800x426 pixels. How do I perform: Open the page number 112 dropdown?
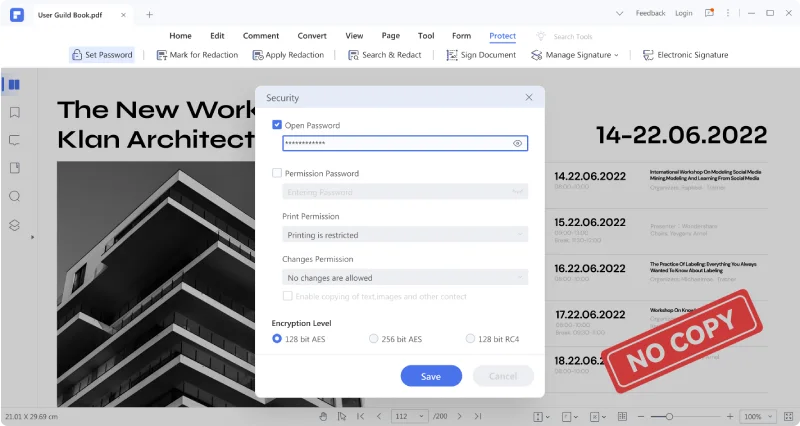point(409,416)
